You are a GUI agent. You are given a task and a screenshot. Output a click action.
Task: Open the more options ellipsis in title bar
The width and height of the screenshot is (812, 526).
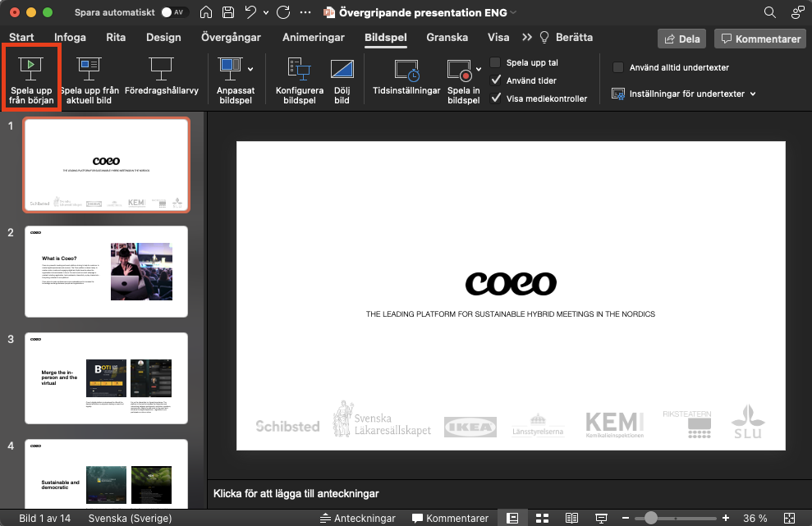pyautogui.click(x=305, y=12)
